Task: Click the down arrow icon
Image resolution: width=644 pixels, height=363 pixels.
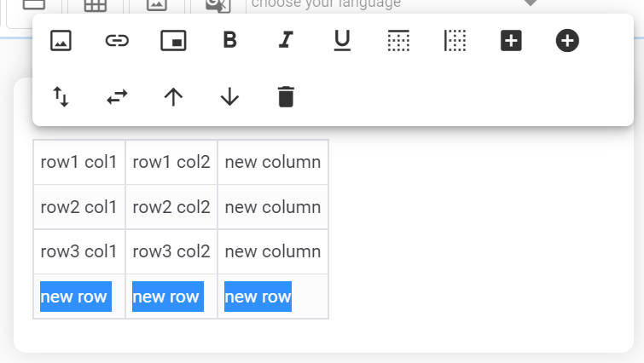Action: point(229,96)
